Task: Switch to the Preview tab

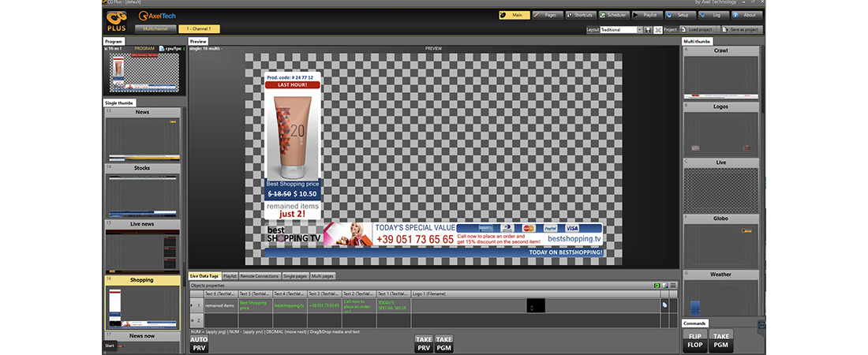Action: [x=197, y=42]
